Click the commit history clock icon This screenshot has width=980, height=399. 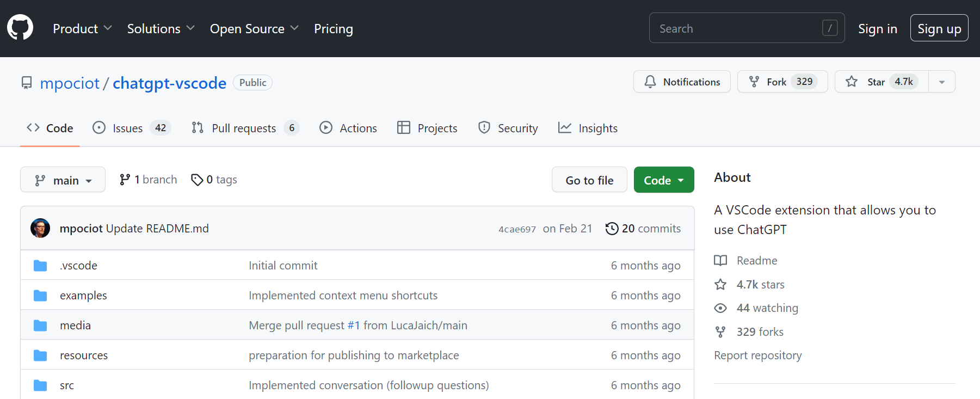click(x=612, y=229)
